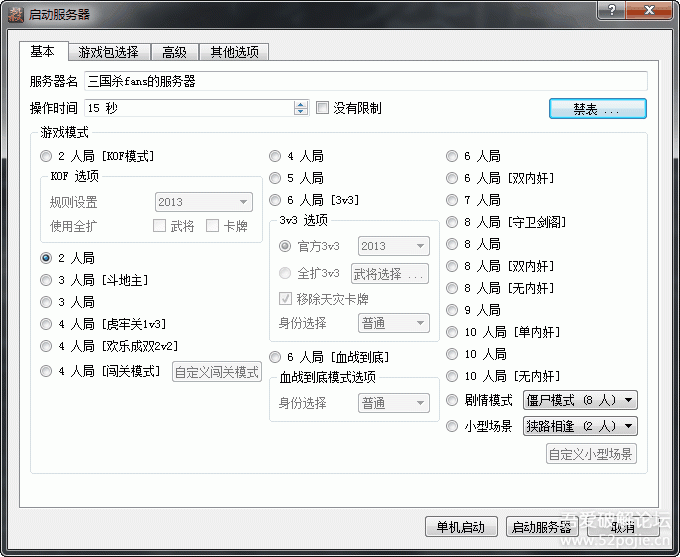Click the 禁表 ... button
Screen dimensions: 680x557
click(597, 108)
